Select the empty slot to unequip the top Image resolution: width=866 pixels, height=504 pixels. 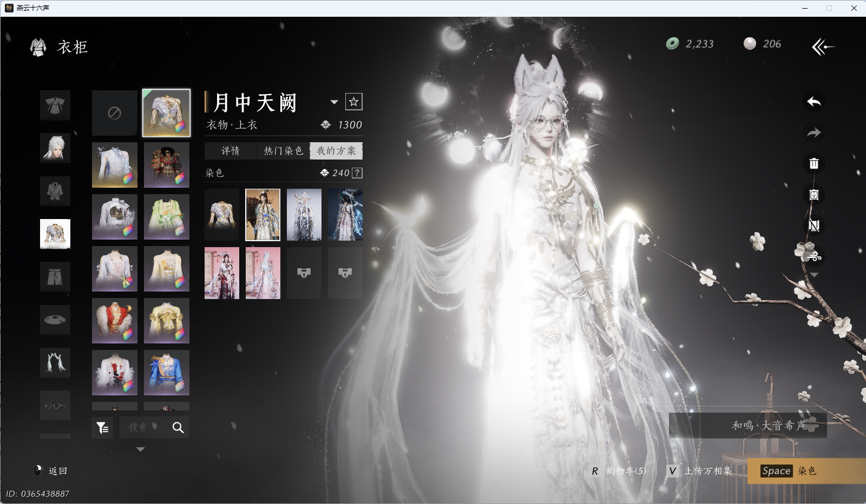tap(114, 113)
